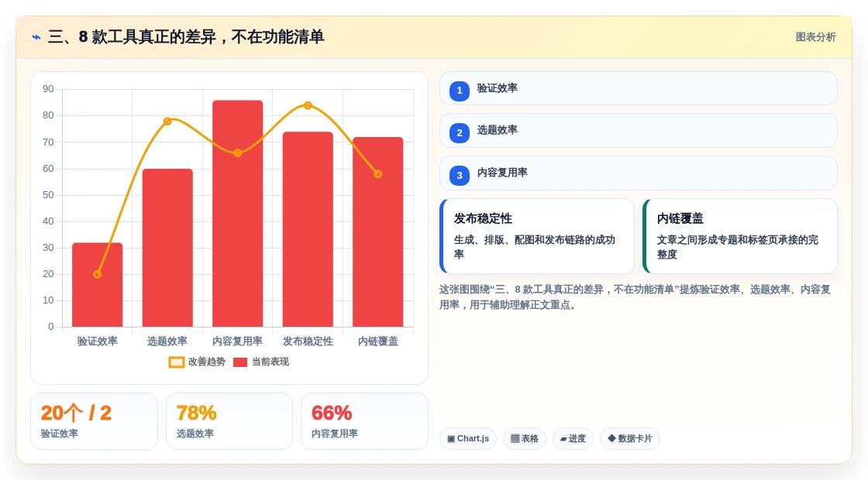Click the numbered badge 1 for 验证效率

(x=460, y=91)
